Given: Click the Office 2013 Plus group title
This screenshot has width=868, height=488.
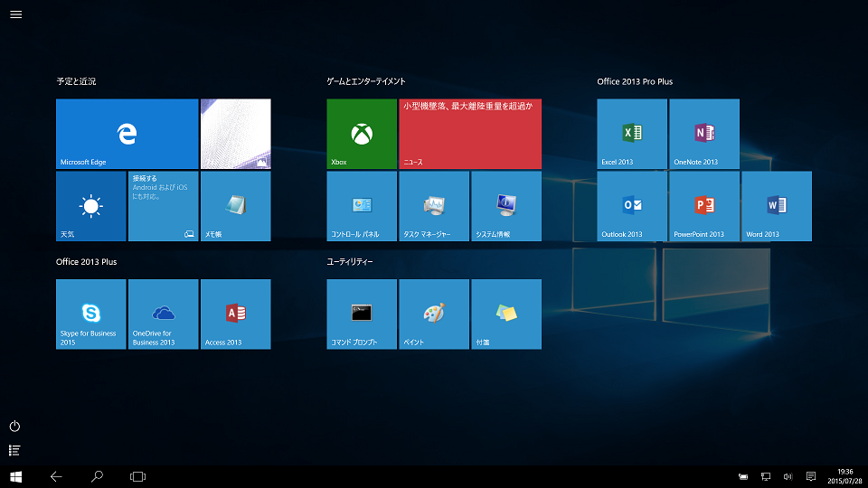Looking at the screenshot, I should [87, 262].
